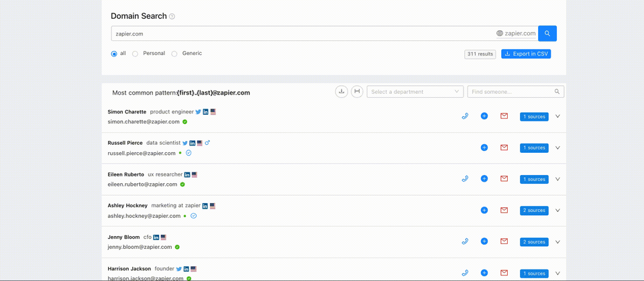Click 2 sources button for Jenny Bloom
Image resolution: width=644 pixels, height=281 pixels.
[534, 242]
